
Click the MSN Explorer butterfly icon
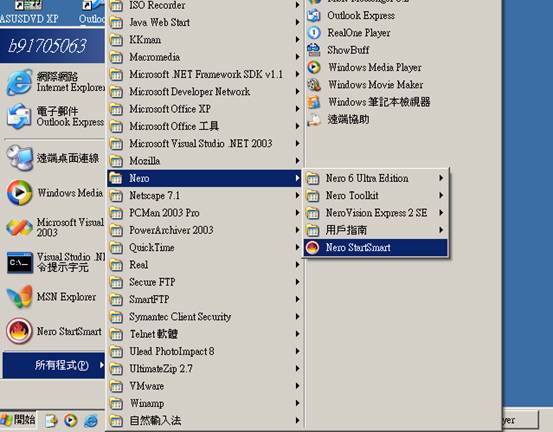[x=19, y=297]
